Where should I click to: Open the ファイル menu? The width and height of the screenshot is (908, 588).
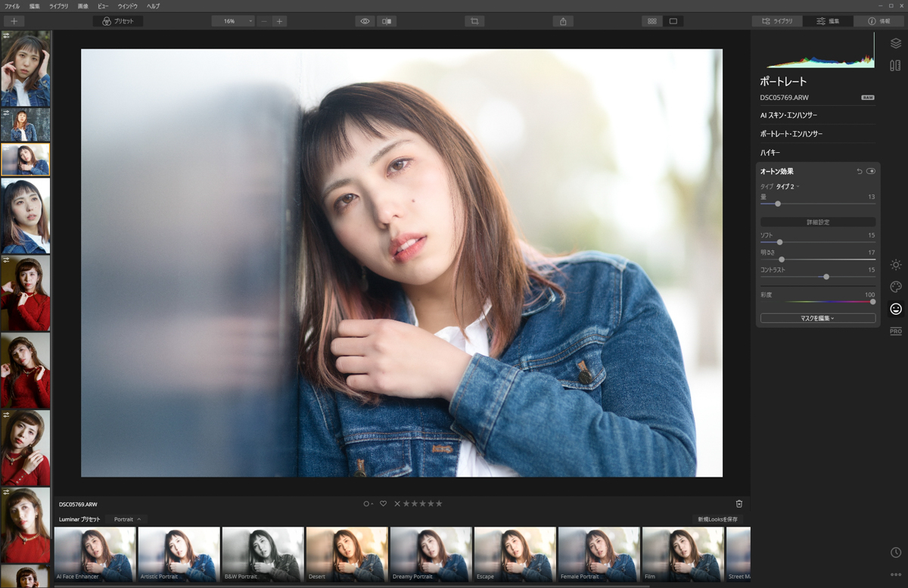click(x=12, y=6)
